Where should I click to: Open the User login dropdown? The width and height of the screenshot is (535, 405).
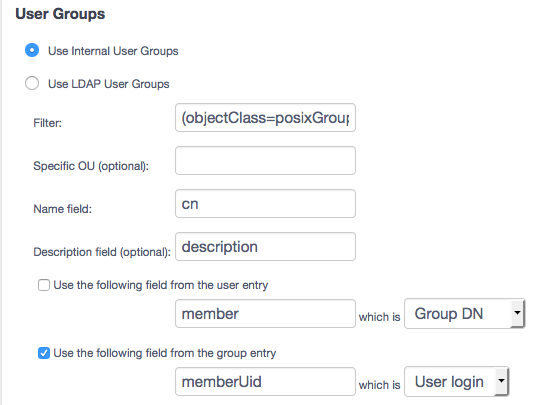coord(456,381)
